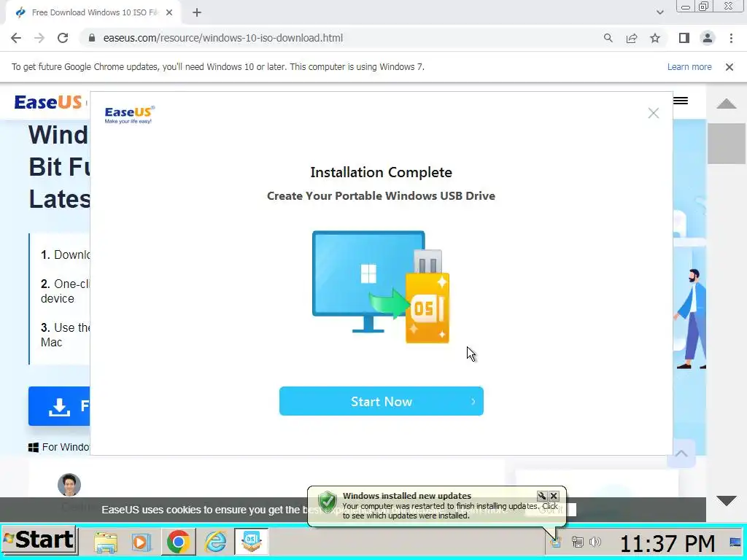The height and width of the screenshot is (560, 747).
Task: Click the author avatar photo on webpage
Action: pyautogui.click(x=69, y=485)
